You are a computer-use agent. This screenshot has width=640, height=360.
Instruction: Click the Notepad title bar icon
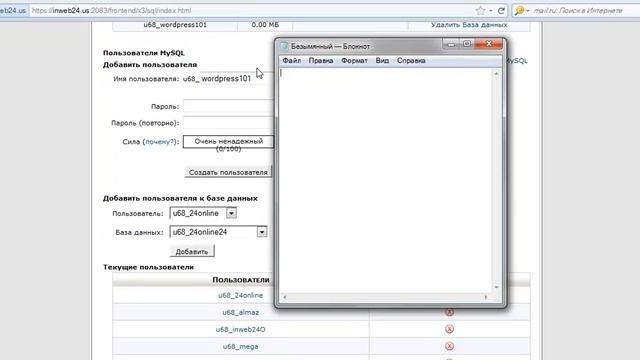point(284,46)
